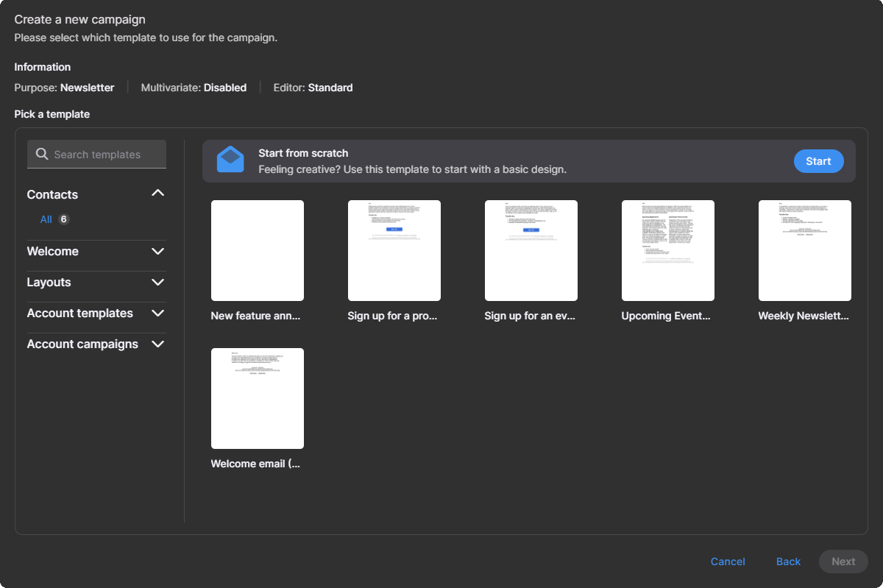This screenshot has width=883, height=588.
Task: Open the Sign up for an event template
Action: click(x=531, y=250)
